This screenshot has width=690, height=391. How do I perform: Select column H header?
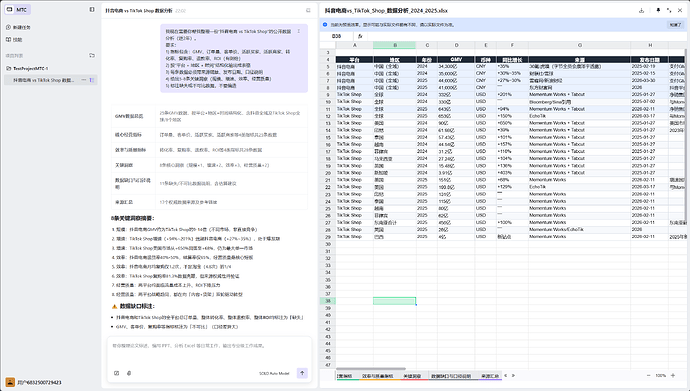coord(650,45)
